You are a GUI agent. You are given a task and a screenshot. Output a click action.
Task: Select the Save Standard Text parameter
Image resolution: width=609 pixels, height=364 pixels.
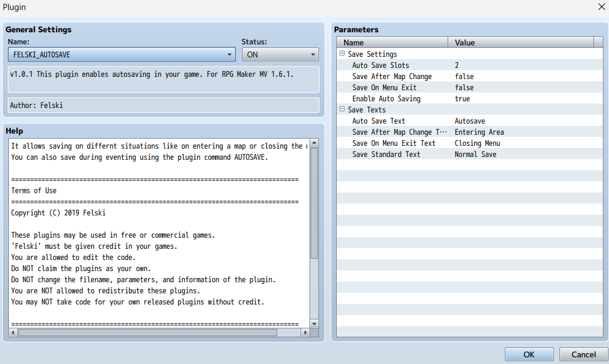[x=386, y=154]
